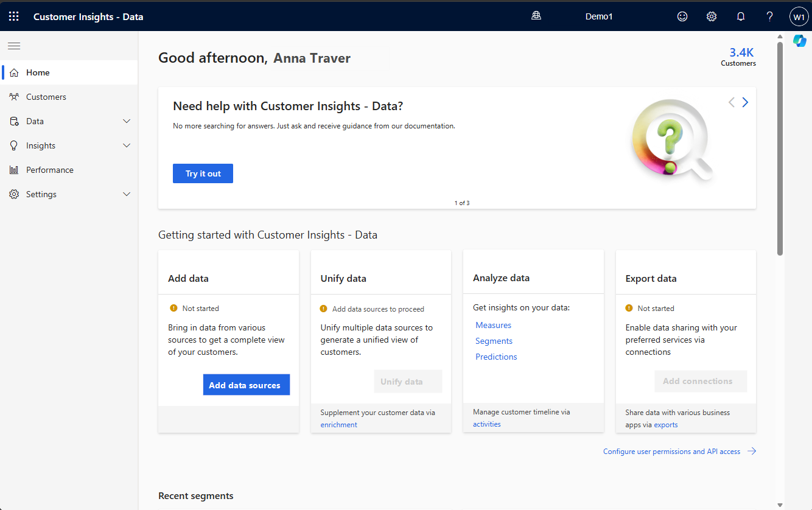Image resolution: width=812 pixels, height=510 pixels.
Task: Open the activities link
Action: [487, 424]
